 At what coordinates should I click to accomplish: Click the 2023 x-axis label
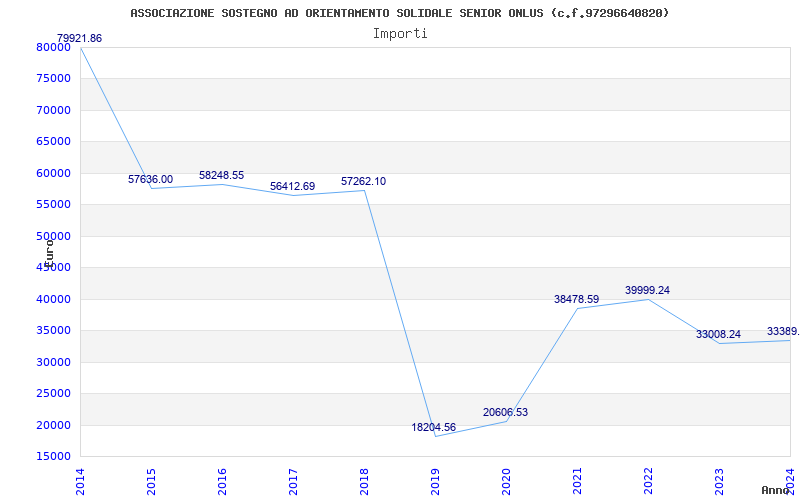pyautogui.click(x=719, y=482)
